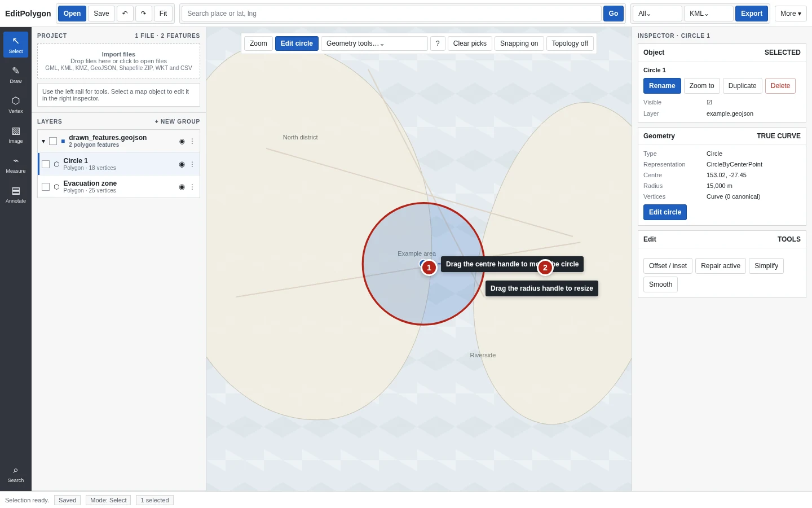Viewport: 812px width, 508px height.
Task: Open the map help question mark
Action: click(x=438, y=43)
